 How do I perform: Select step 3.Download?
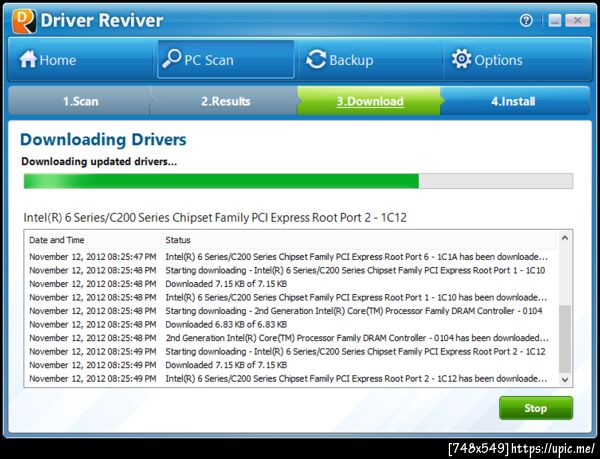pyautogui.click(x=370, y=101)
